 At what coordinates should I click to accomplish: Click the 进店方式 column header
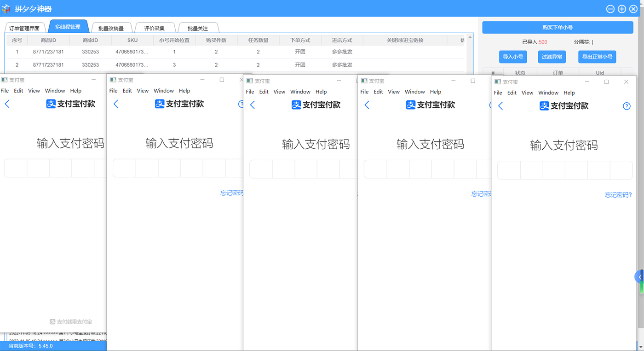pyautogui.click(x=342, y=41)
